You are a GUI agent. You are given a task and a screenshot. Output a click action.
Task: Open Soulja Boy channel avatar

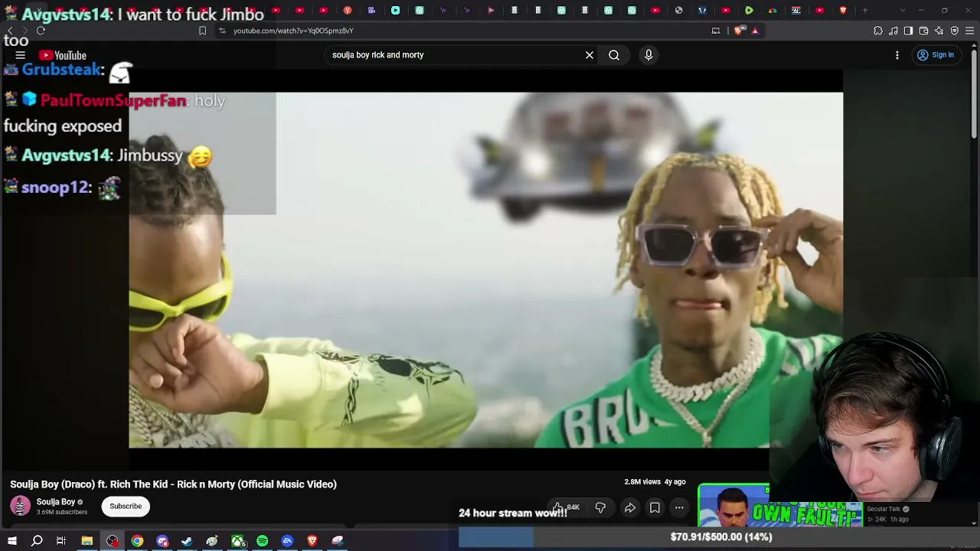coord(21,506)
